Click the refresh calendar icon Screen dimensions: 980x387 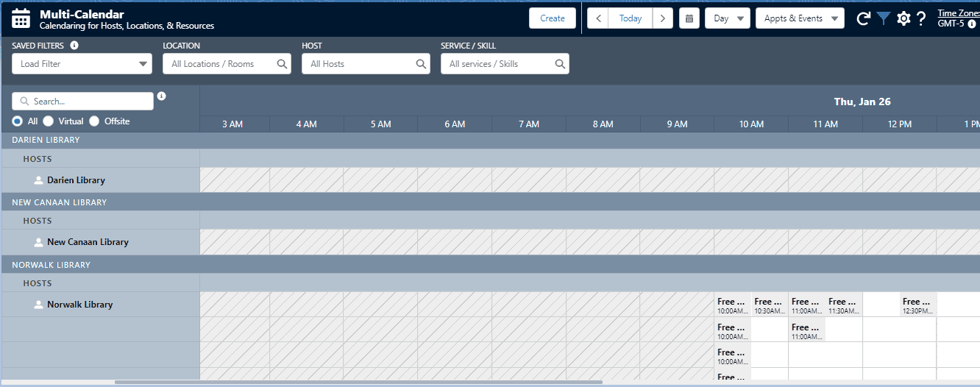pyautogui.click(x=864, y=18)
